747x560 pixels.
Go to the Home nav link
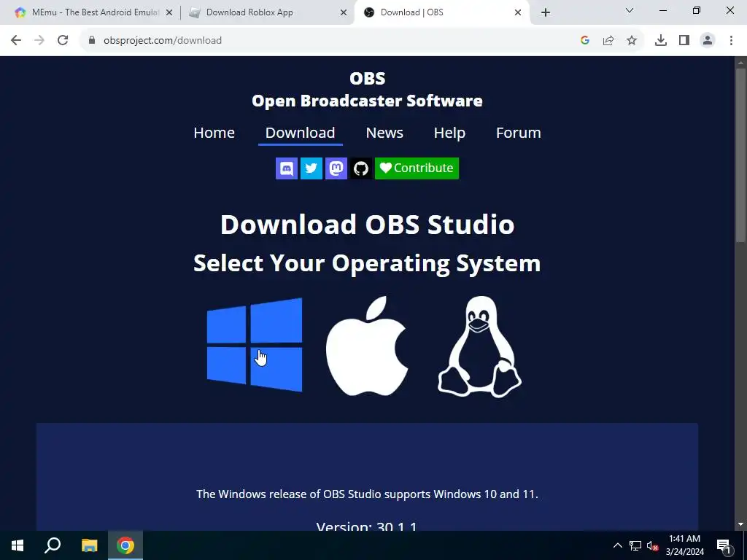coord(214,133)
